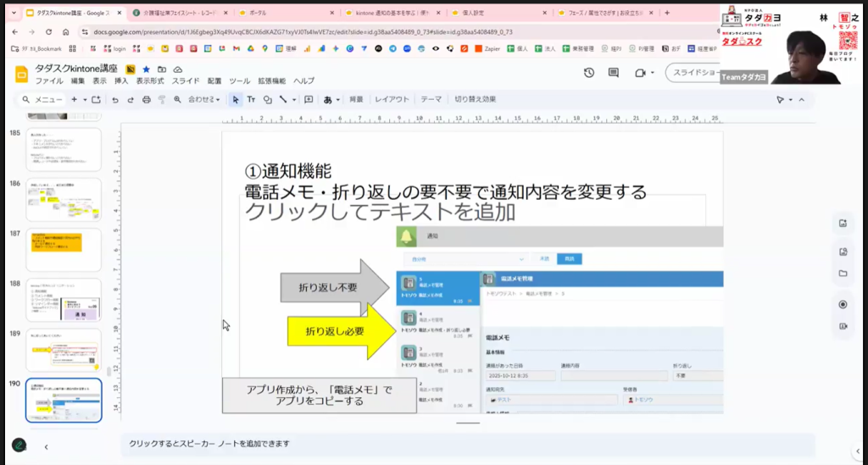Open the version history clock icon
The height and width of the screenshot is (465, 868).
point(589,73)
